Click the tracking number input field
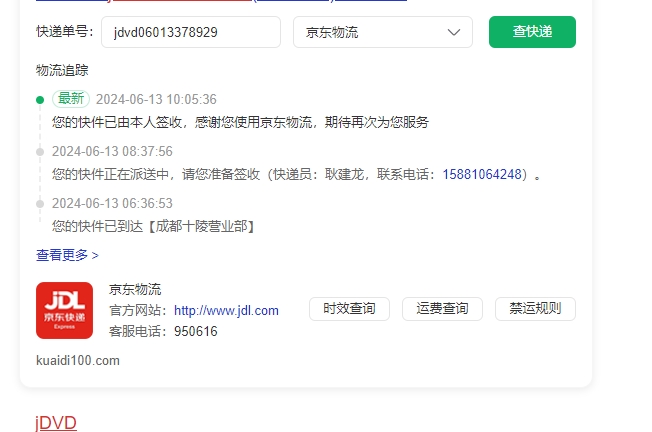This screenshot has height=432, width=652. [191, 32]
